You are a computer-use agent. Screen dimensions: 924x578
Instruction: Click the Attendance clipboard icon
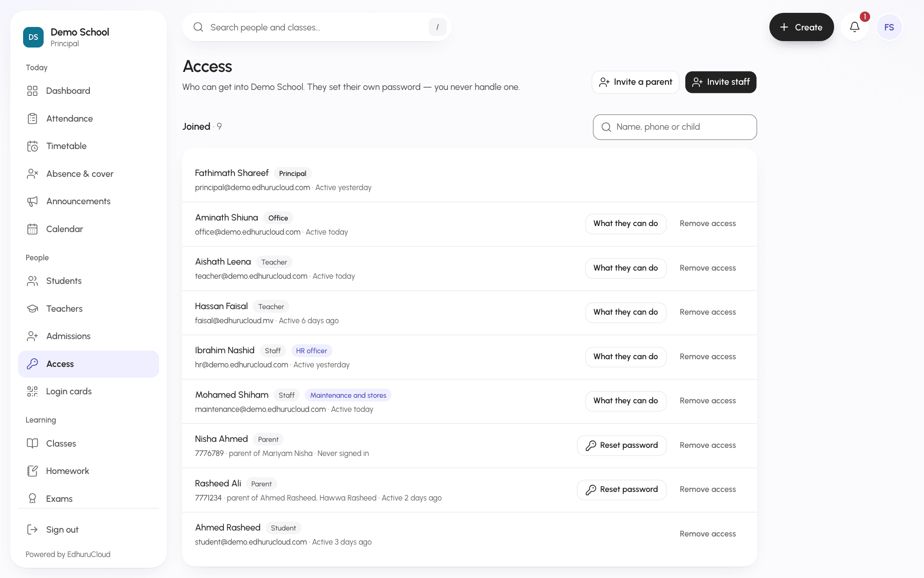coord(33,119)
